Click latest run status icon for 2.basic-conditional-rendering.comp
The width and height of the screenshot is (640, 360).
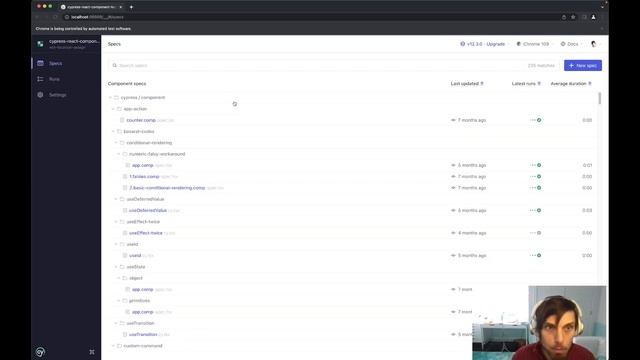[539, 188]
